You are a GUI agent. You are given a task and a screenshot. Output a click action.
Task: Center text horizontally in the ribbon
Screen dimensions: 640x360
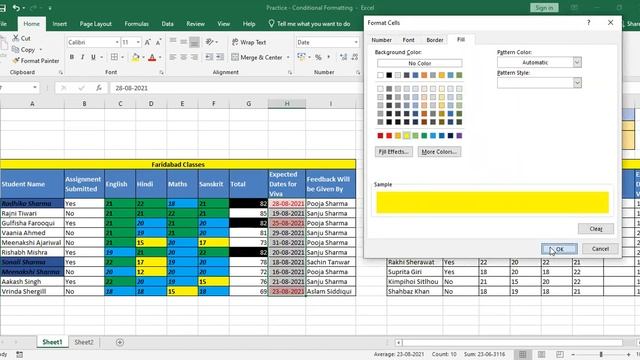click(184, 57)
